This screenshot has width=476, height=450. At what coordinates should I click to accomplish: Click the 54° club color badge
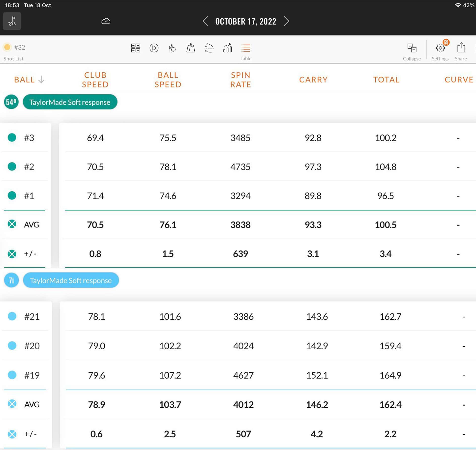pyautogui.click(x=11, y=102)
